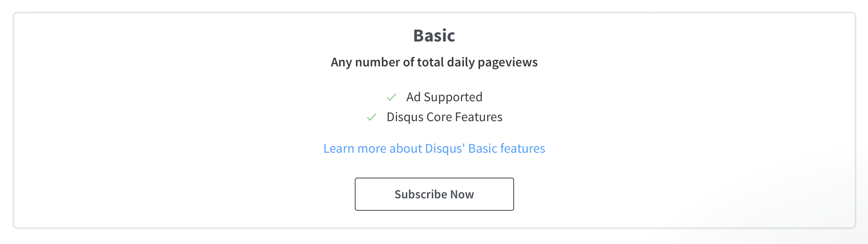Click the tick mark below the Ad Supported tick
Screen dimensions: 868x244
tap(371, 117)
